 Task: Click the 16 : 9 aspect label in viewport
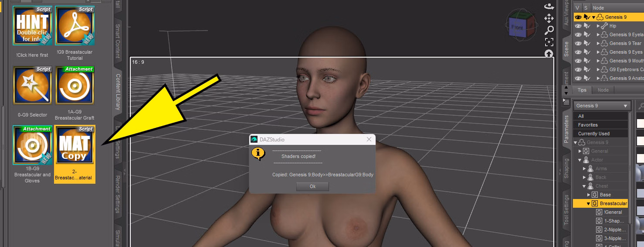coord(138,62)
